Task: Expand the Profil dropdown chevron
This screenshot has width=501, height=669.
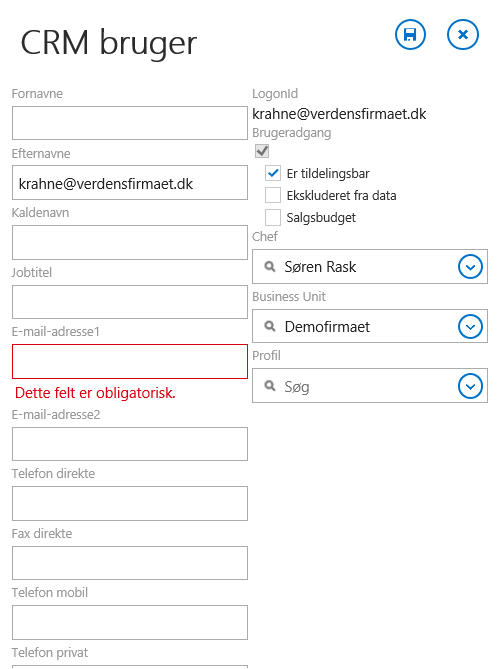Action: pos(470,386)
